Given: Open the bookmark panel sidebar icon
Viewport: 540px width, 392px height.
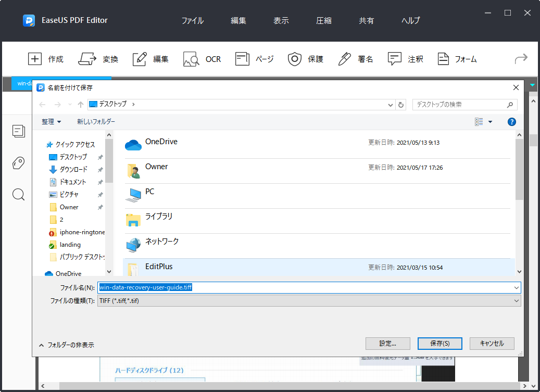Looking at the screenshot, I should click(19, 163).
